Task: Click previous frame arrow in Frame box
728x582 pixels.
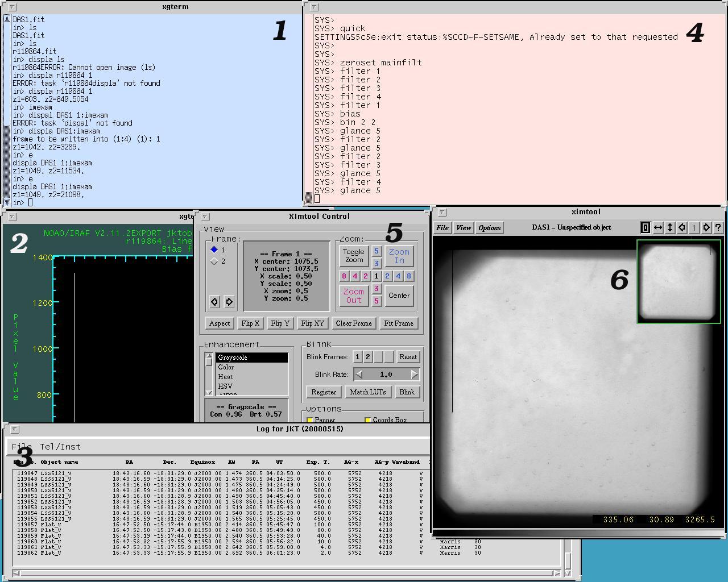Action: point(214,302)
